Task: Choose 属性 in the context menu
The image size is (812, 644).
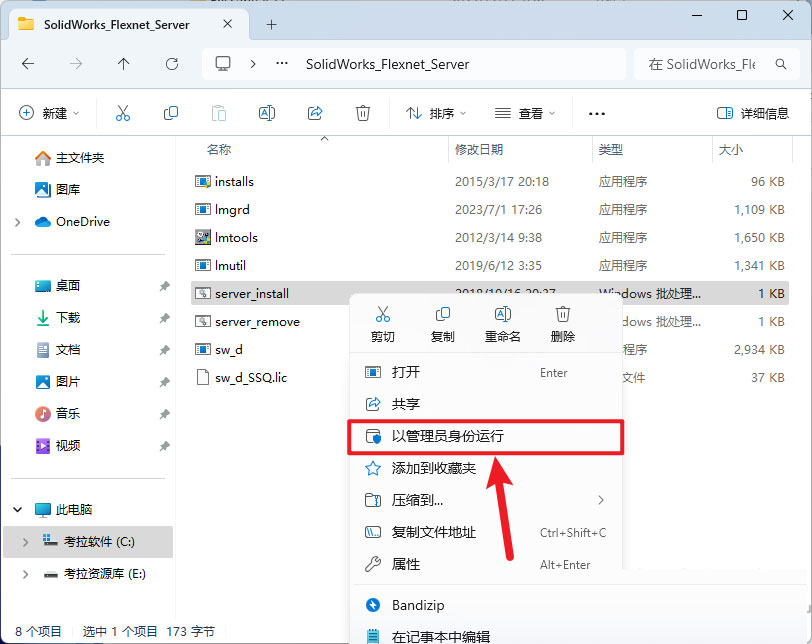Action: coord(406,564)
